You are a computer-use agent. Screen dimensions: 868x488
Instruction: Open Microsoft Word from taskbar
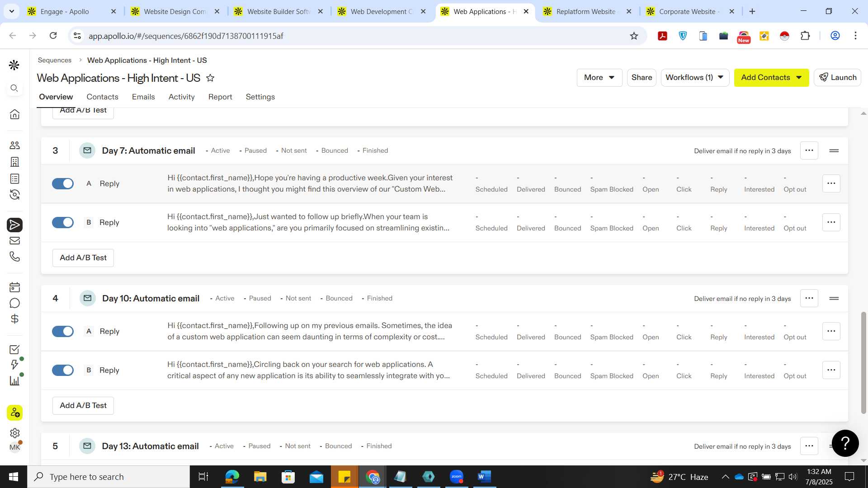(x=484, y=477)
